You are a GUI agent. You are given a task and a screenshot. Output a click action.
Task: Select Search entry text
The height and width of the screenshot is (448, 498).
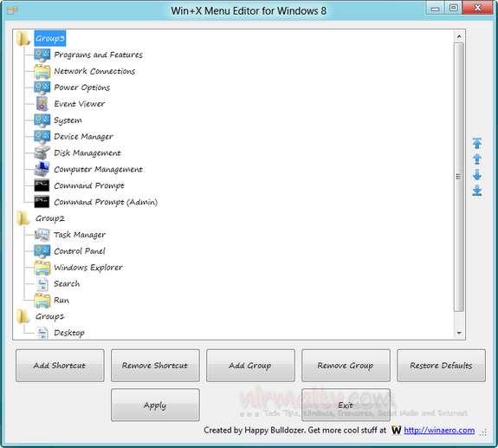point(67,283)
